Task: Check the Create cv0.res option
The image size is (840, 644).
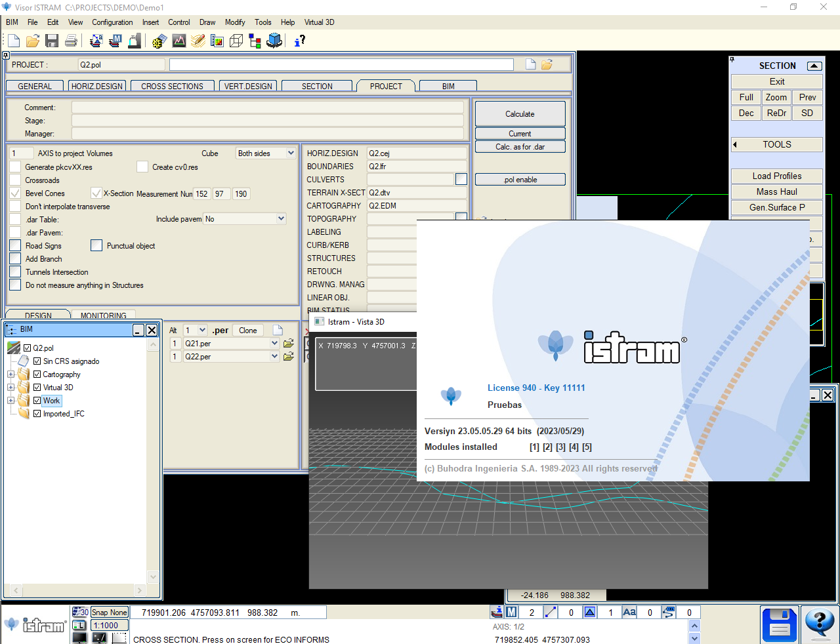Action: tap(142, 167)
